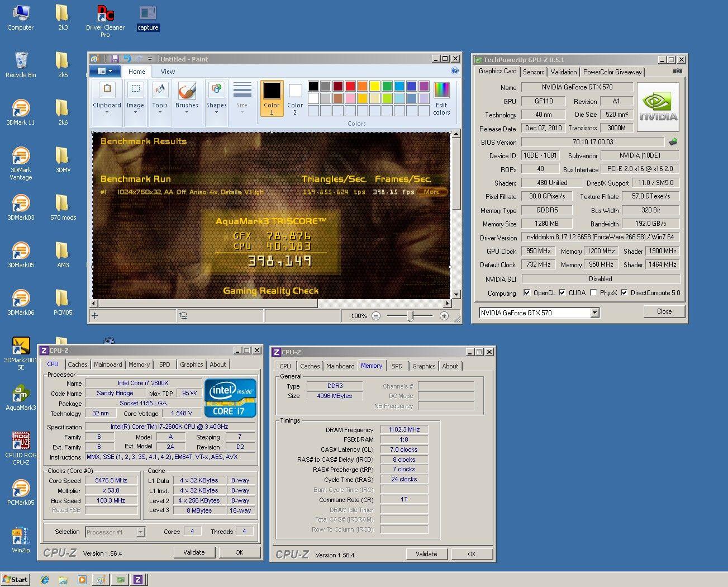
Task: Open the Computer desktop icon
Action: pos(21,17)
